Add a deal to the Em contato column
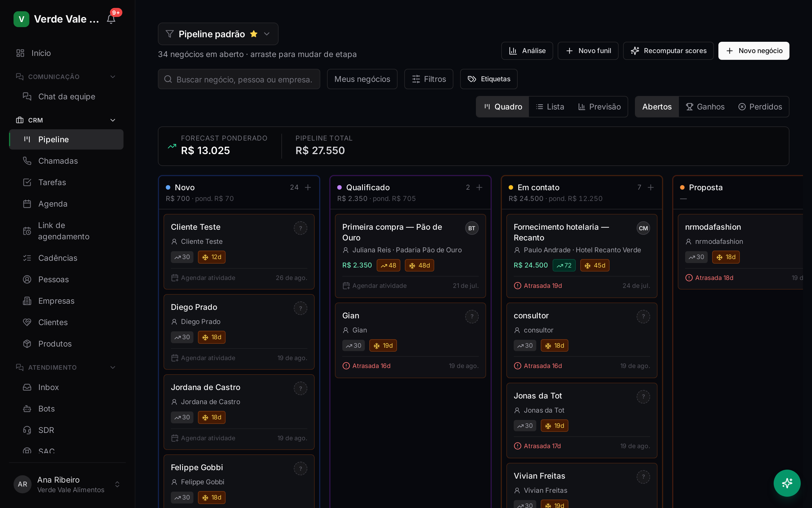Viewport: 812px width, 508px height. coord(651,187)
